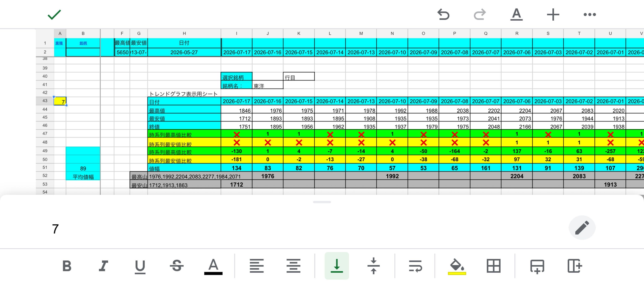
Task: Align cell text to the left
Action: tap(257, 266)
